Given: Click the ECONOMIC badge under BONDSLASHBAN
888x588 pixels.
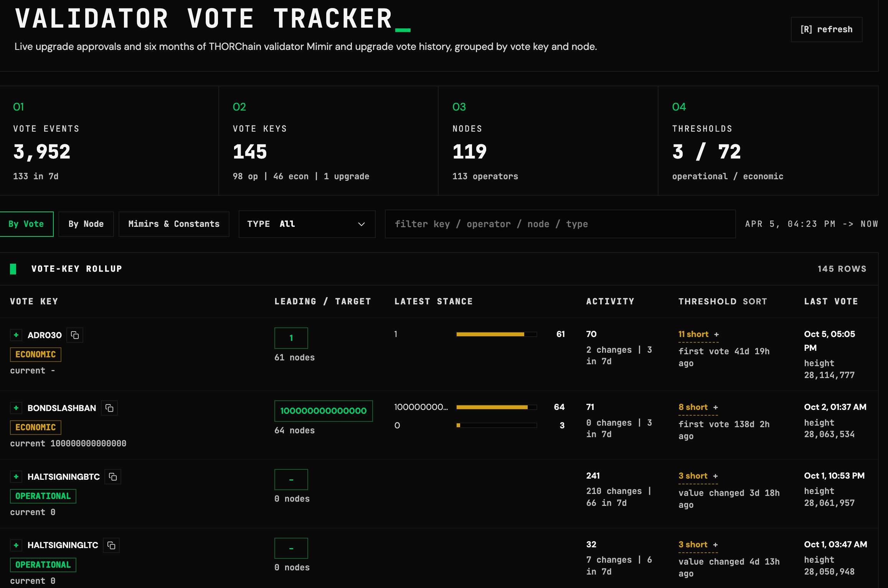Looking at the screenshot, I should click(36, 428).
